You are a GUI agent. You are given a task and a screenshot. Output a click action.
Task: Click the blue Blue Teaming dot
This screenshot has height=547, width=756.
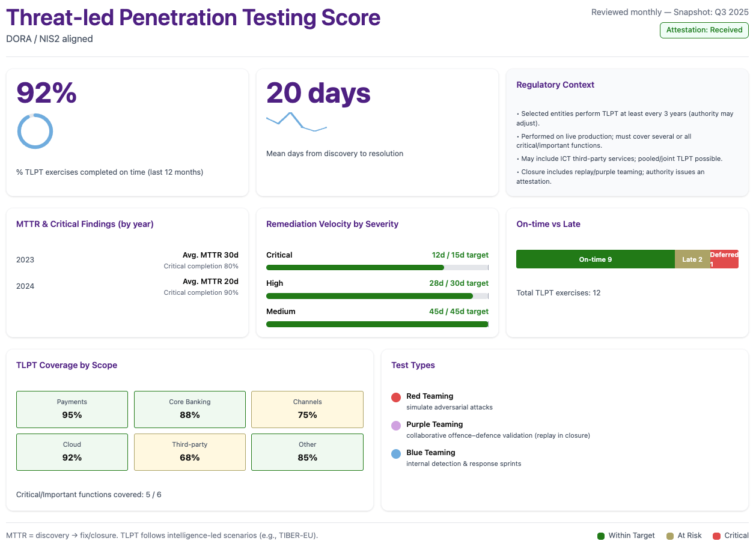(x=396, y=454)
